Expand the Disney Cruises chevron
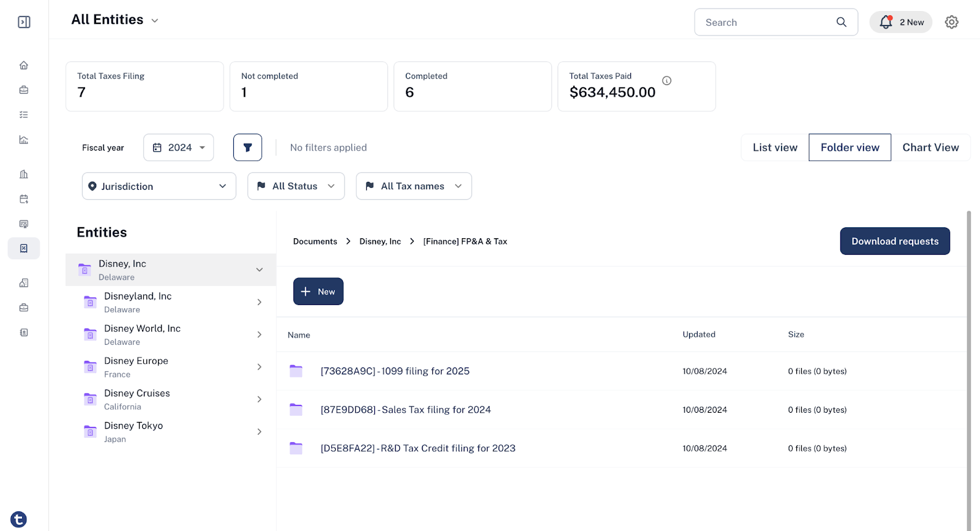Screen dimensions: 980x531 (x=259, y=399)
